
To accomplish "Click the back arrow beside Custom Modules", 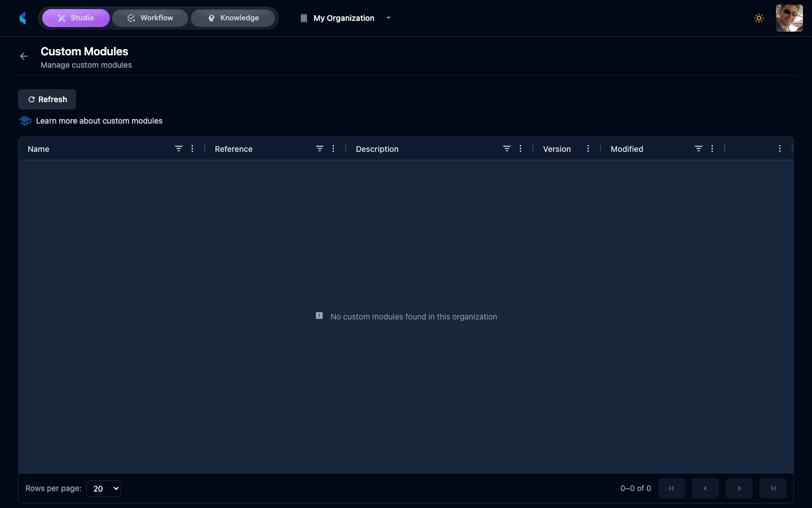I will pyautogui.click(x=23, y=56).
